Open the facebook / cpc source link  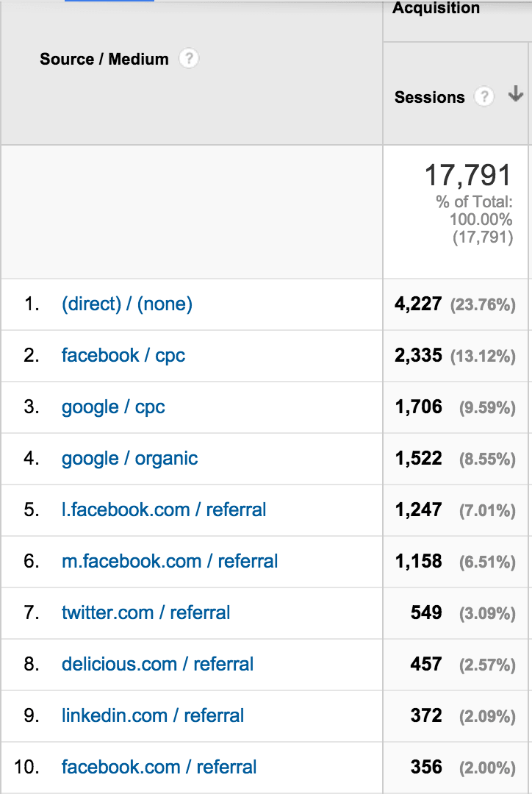pyautogui.click(x=123, y=355)
